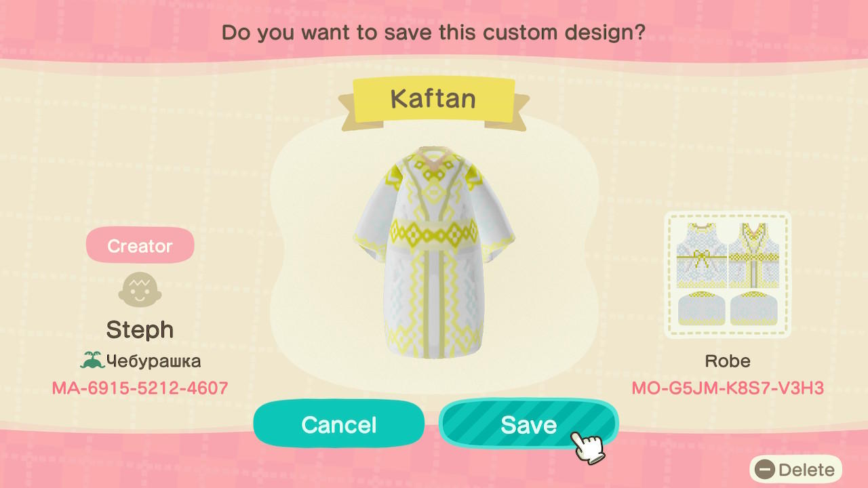Click the creator name Steph
The height and width of the screenshot is (488, 868).
click(x=140, y=330)
